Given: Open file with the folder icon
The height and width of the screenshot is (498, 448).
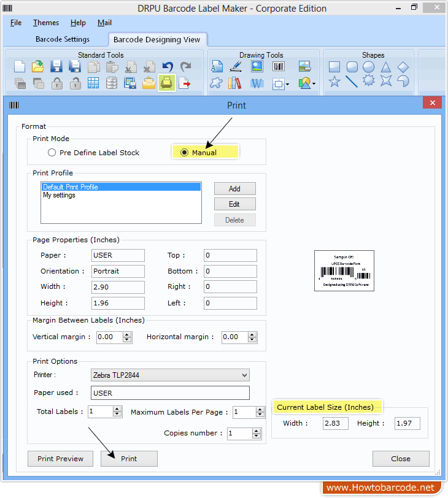Looking at the screenshot, I should pos(38,67).
